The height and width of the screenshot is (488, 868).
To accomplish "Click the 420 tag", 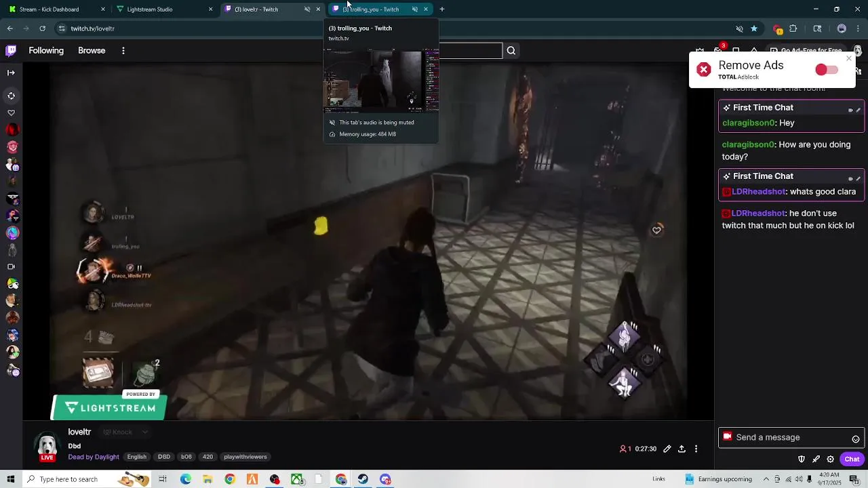I will click(208, 457).
